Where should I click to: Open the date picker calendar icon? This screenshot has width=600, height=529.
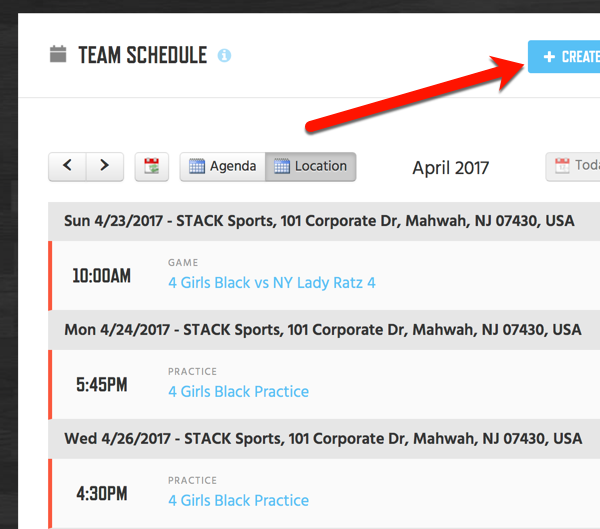pyautogui.click(x=151, y=167)
